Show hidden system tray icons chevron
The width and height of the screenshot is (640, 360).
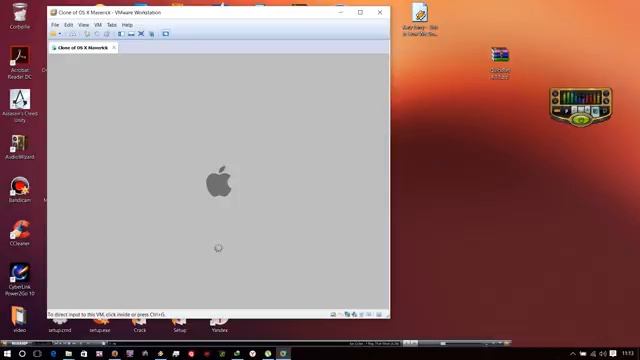click(572, 354)
